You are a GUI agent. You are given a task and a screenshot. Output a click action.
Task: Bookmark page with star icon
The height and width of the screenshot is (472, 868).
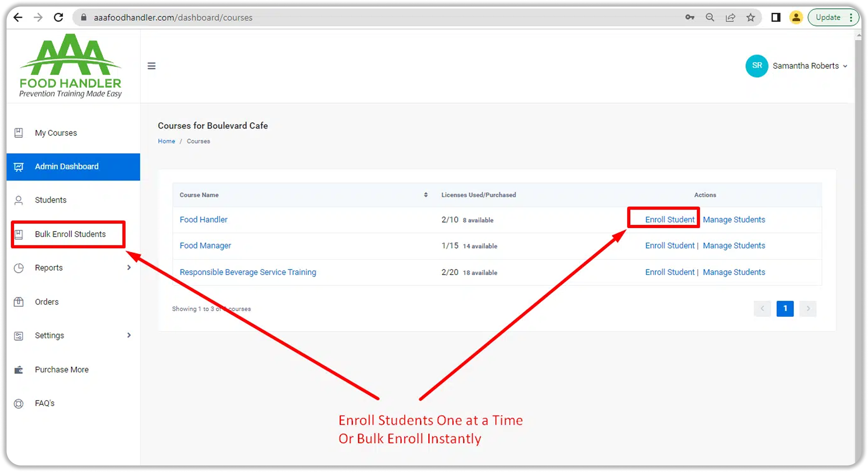click(x=750, y=17)
